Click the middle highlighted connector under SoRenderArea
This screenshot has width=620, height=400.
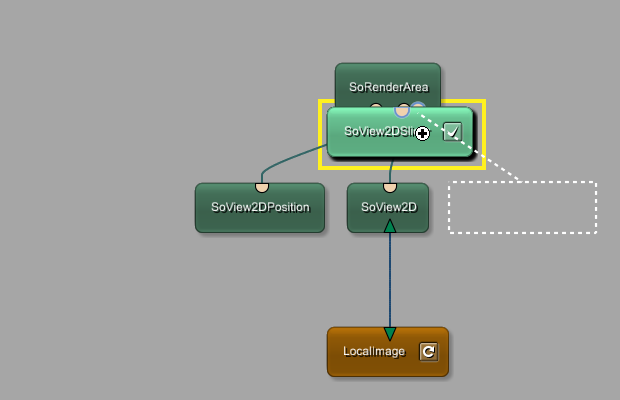coord(402,109)
